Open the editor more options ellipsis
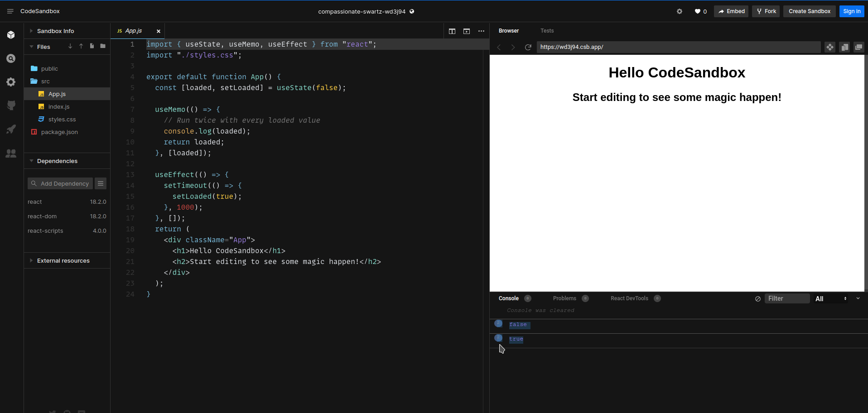This screenshot has width=868, height=413. pos(481,31)
